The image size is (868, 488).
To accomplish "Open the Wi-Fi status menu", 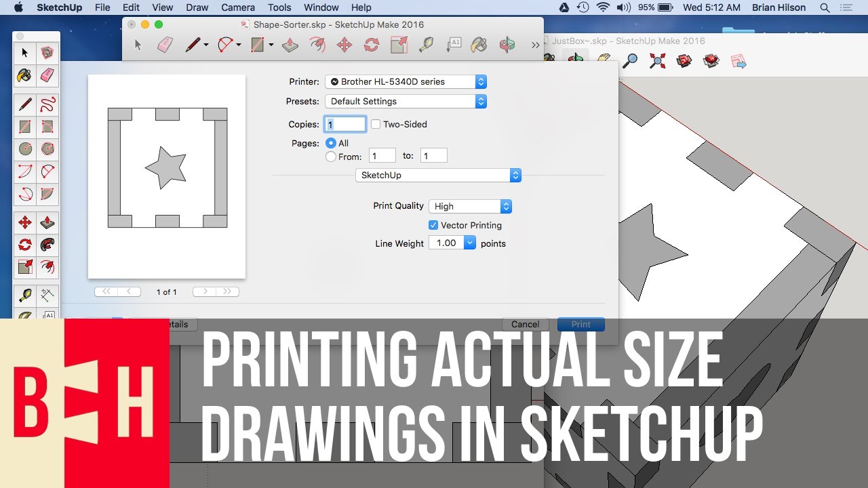I will (603, 7).
